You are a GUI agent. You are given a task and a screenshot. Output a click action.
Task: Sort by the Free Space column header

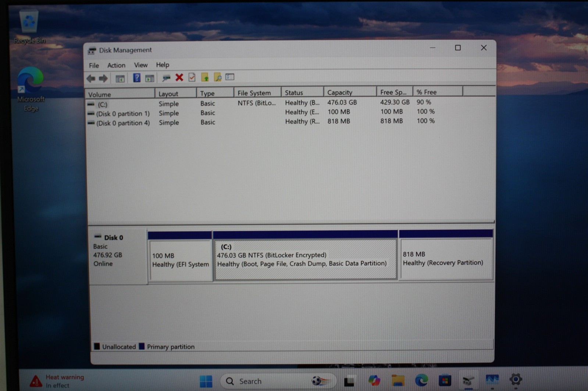click(395, 92)
